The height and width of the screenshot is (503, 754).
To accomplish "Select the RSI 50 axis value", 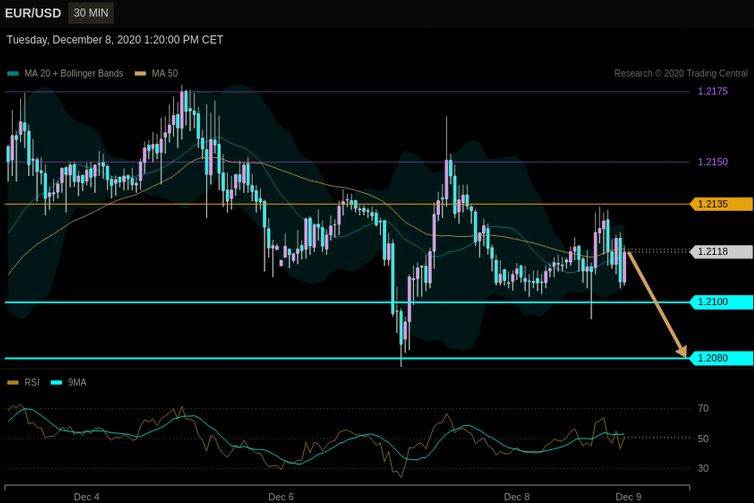I will pos(703,438).
